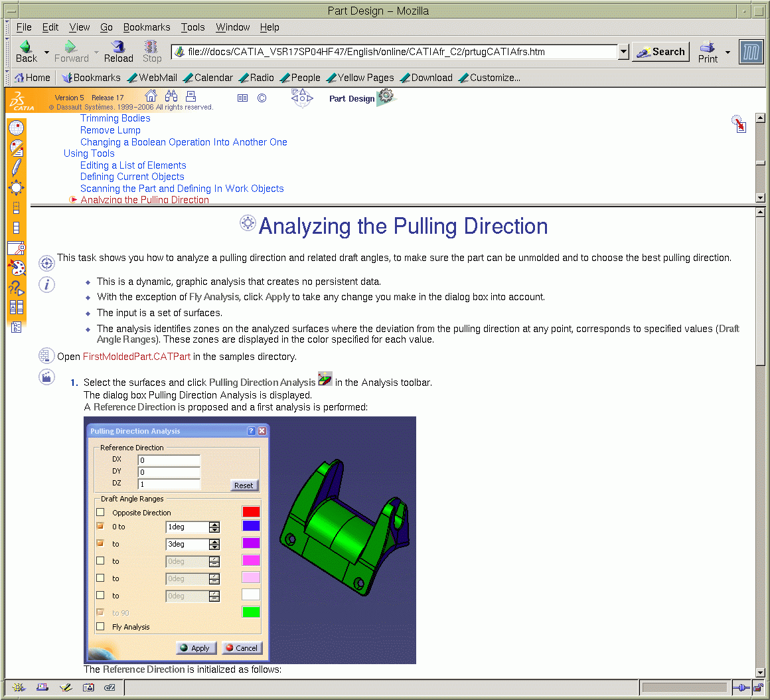Open the Go menu
Screen dimensions: 770x700
click(106, 27)
